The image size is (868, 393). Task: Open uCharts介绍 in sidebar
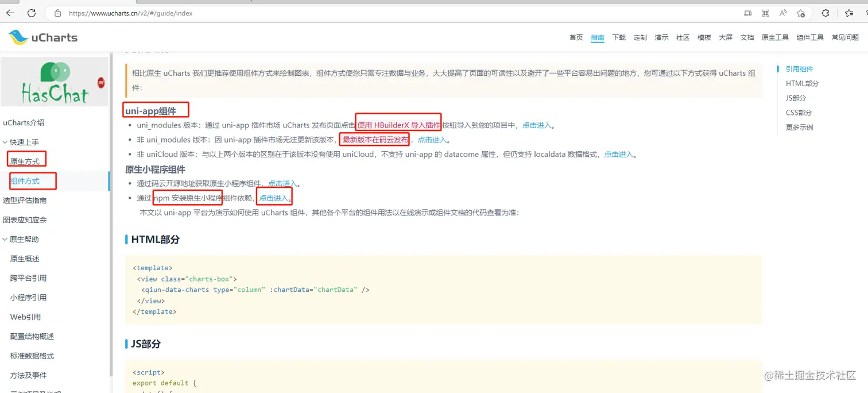[x=24, y=122]
